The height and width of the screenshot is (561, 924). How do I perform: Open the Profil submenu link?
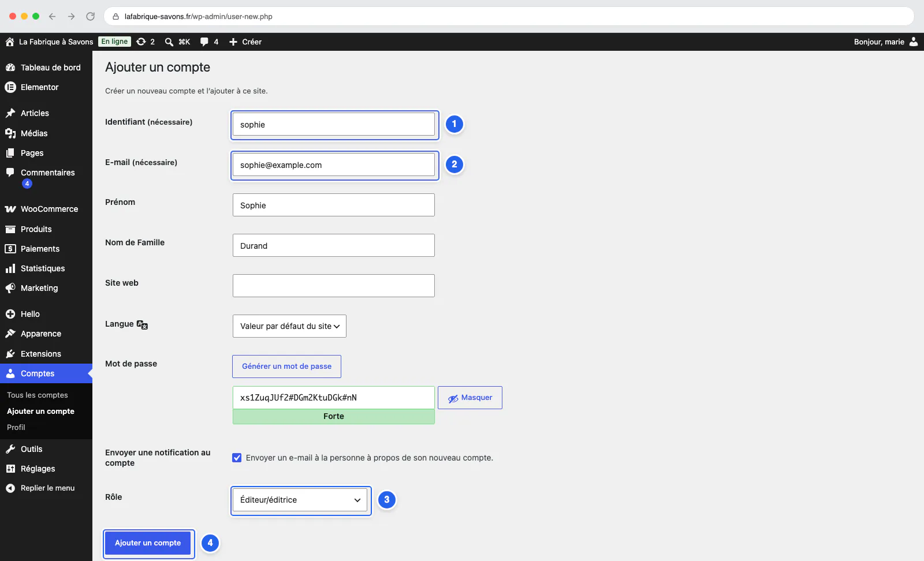click(16, 428)
